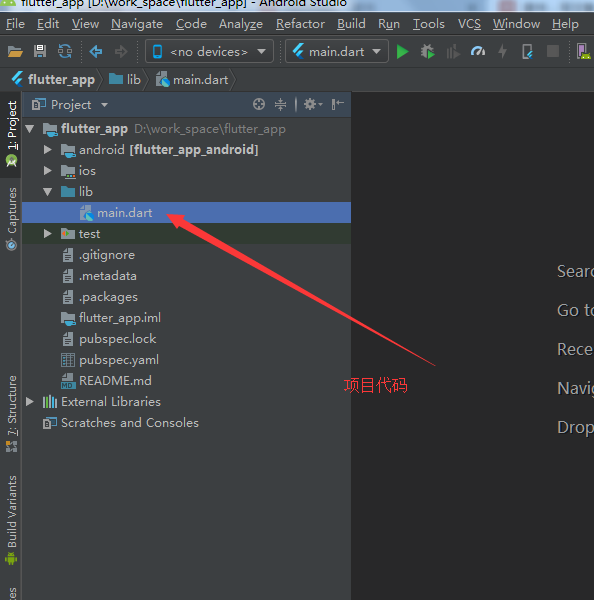Viewport: 594px width, 600px height.
Task: Open the Run menu
Action: point(389,24)
